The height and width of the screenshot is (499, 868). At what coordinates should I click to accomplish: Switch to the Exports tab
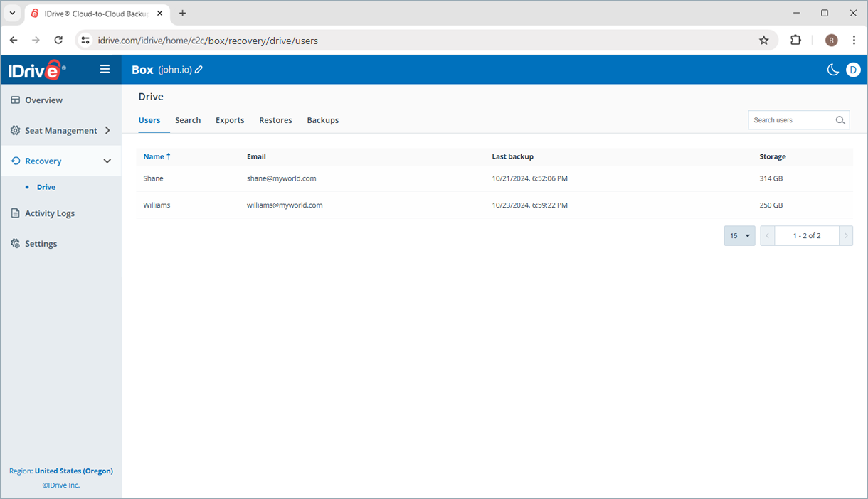coord(230,120)
